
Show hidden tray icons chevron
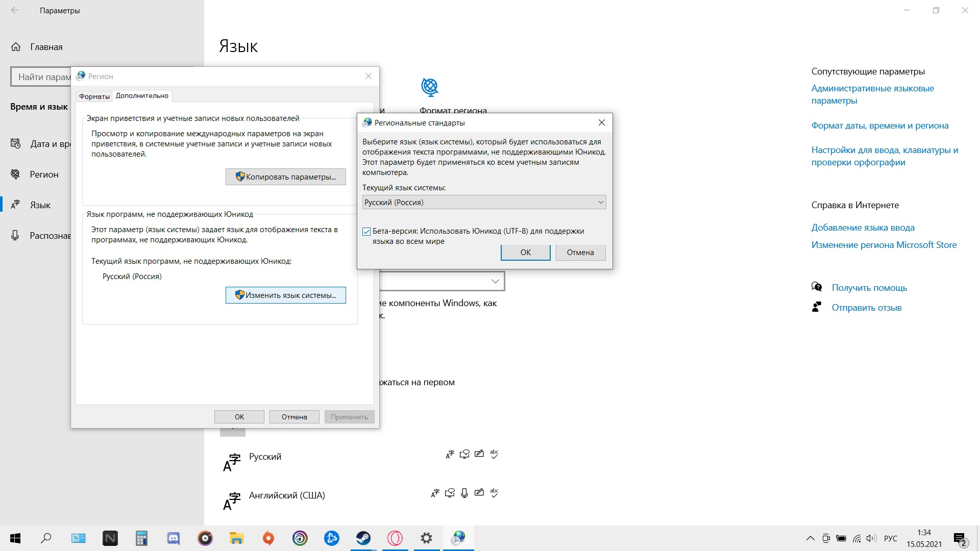click(x=810, y=538)
